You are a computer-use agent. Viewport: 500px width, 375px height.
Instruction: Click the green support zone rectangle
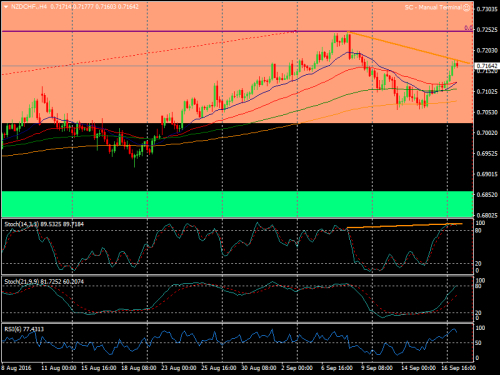(237, 204)
